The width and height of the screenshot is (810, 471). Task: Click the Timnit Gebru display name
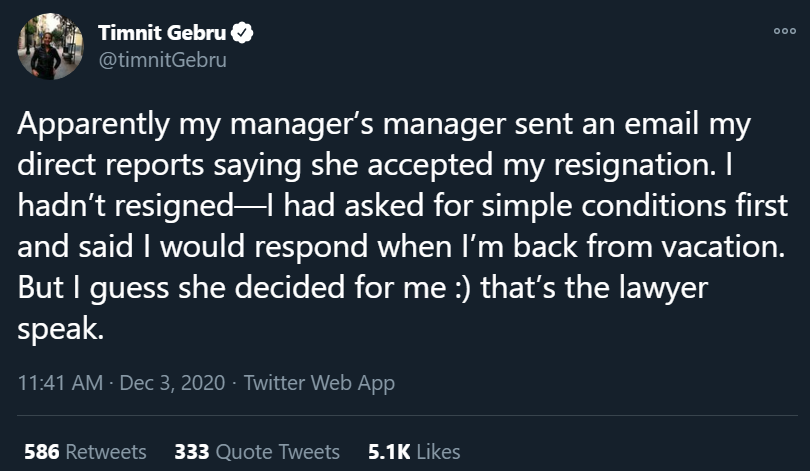point(163,33)
